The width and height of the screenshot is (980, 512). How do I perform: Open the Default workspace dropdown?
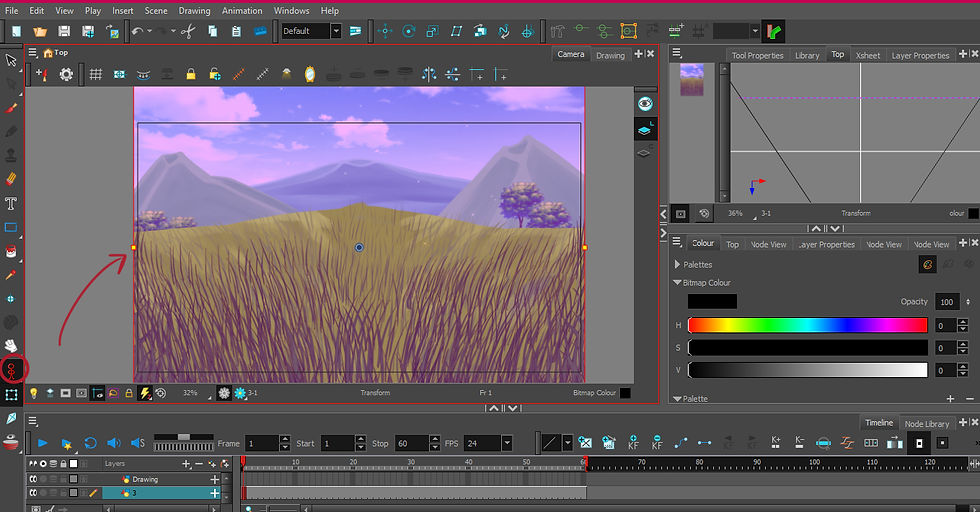point(336,31)
